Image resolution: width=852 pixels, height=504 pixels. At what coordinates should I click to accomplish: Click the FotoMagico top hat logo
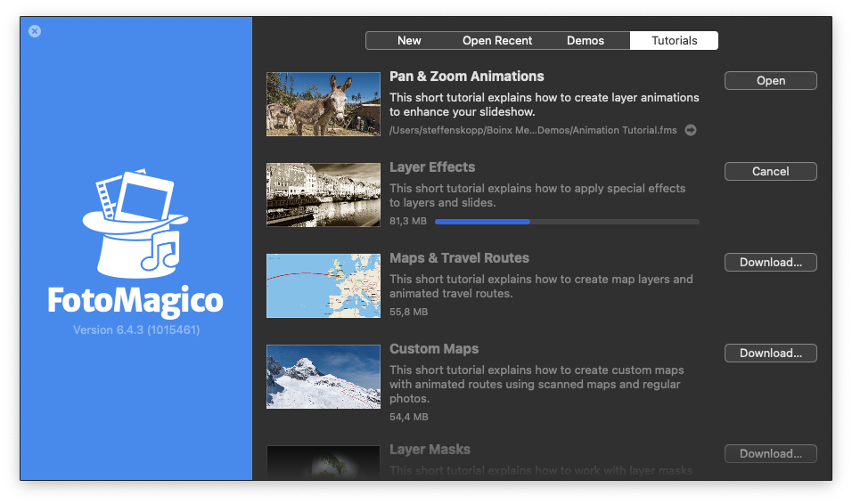point(135,224)
